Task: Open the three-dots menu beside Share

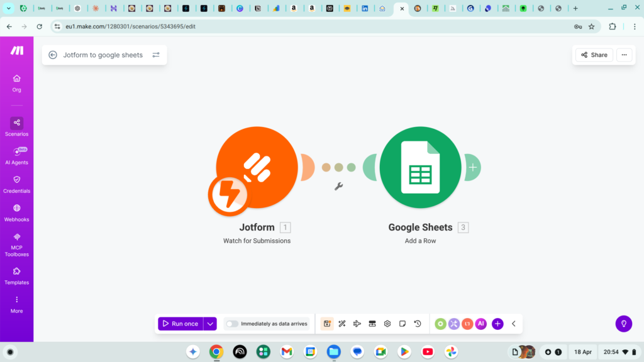Action: pos(624,55)
